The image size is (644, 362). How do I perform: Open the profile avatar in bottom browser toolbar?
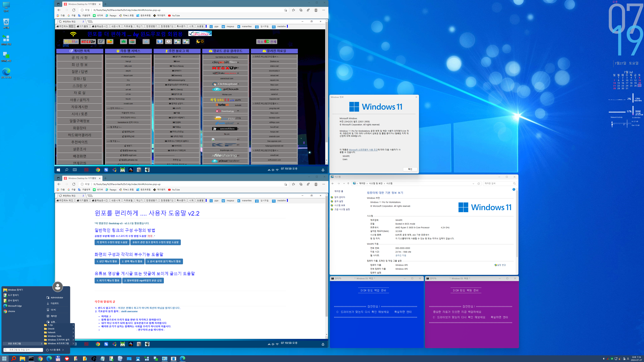[x=316, y=184]
